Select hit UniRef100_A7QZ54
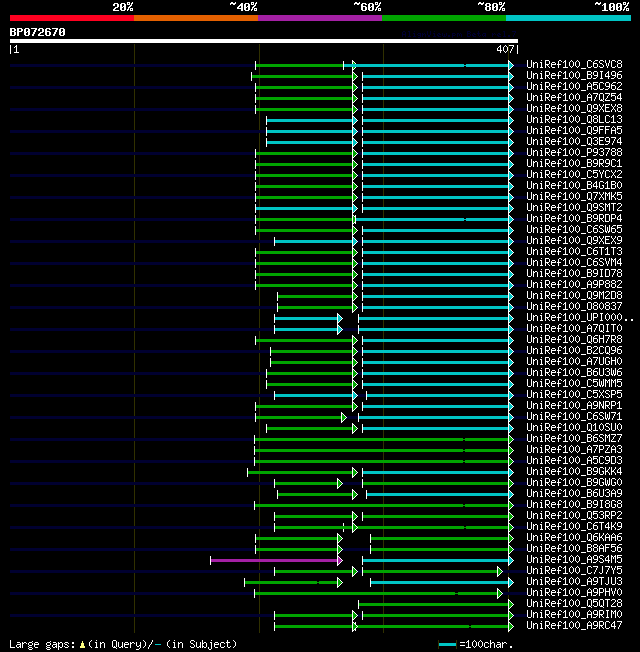640x652 pixels. (x=574, y=97)
